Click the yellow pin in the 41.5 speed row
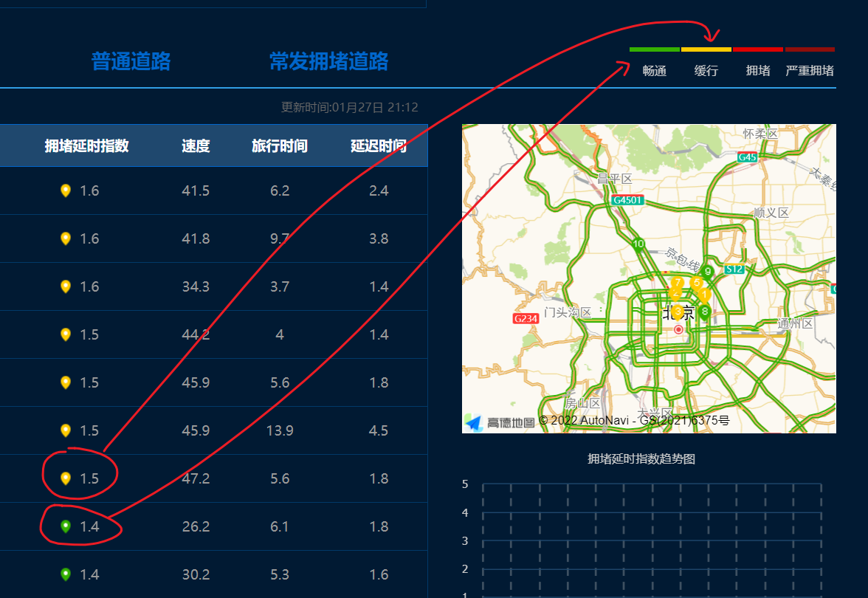This screenshot has height=598, width=868. [65, 190]
